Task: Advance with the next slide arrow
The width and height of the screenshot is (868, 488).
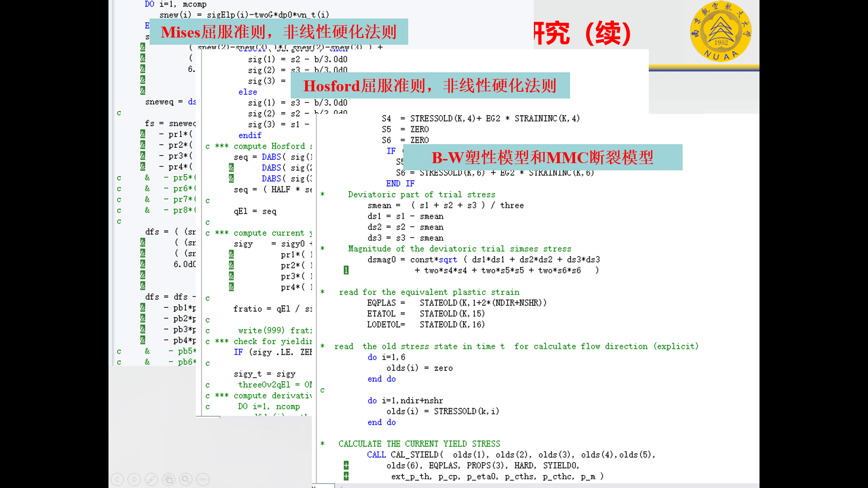Action: coord(134,479)
